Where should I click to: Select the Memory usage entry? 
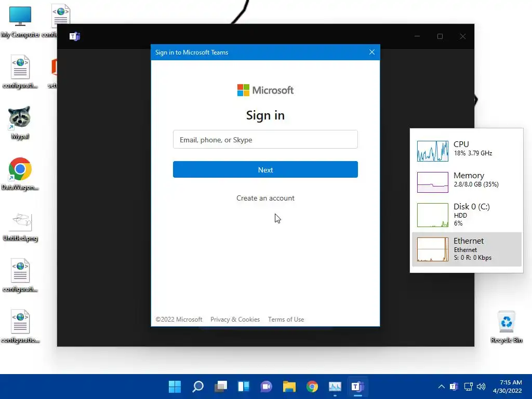[467, 182]
